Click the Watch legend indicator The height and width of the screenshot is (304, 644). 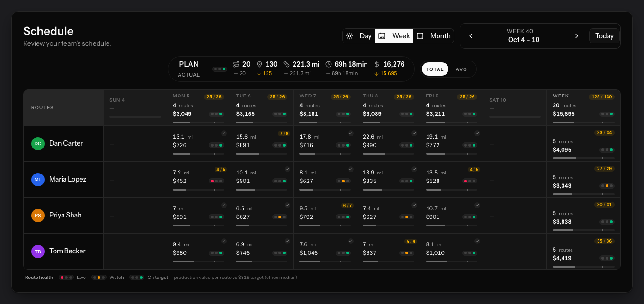click(99, 278)
